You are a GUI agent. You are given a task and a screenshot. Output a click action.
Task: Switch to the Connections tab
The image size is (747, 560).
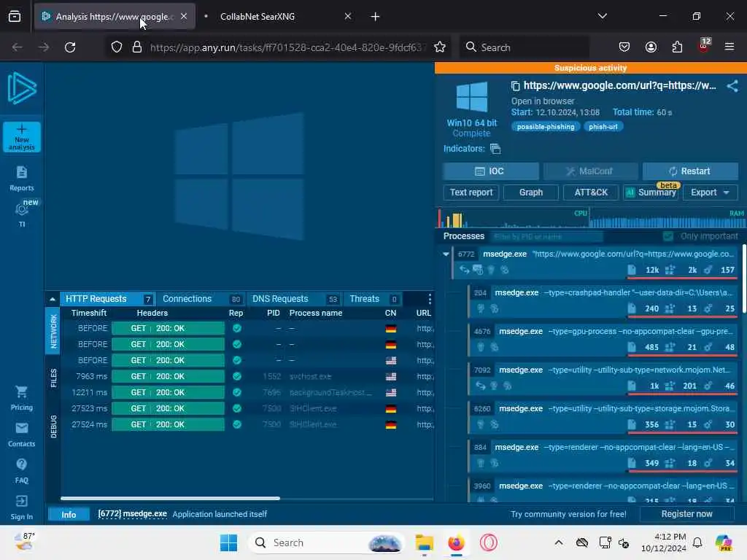(201, 299)
